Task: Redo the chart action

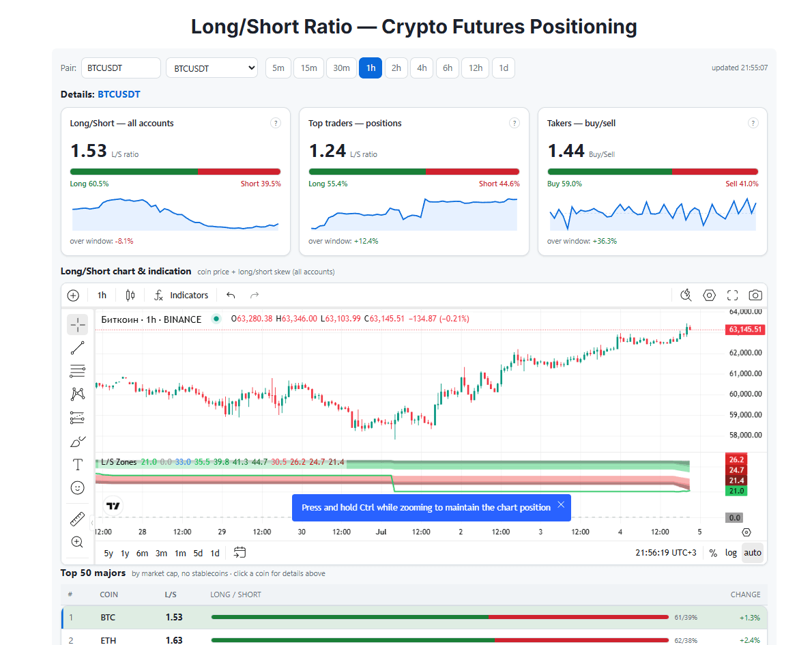Action: pyautogui.click(x=255, y=296)
